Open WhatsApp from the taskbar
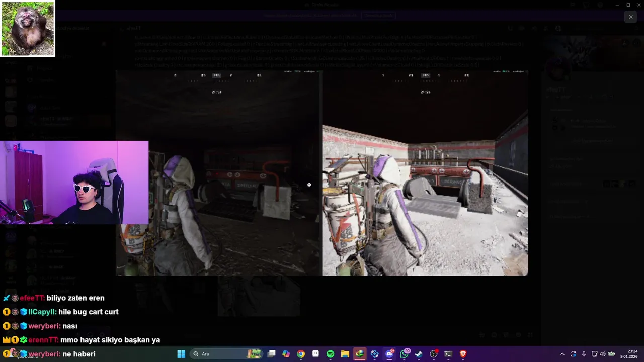 point(405,354)
